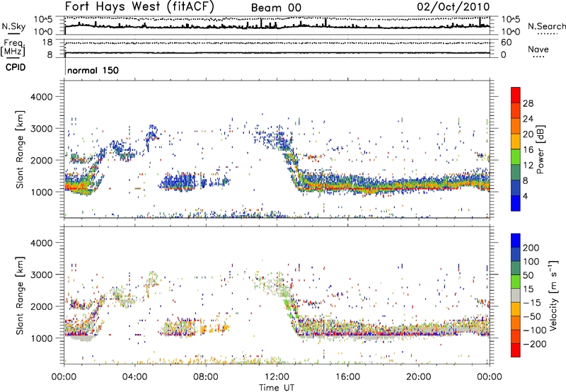Select the 'normal 150' CPID text
The width and height of the screenshot is (566, 392).
click(x=93, y=70)
